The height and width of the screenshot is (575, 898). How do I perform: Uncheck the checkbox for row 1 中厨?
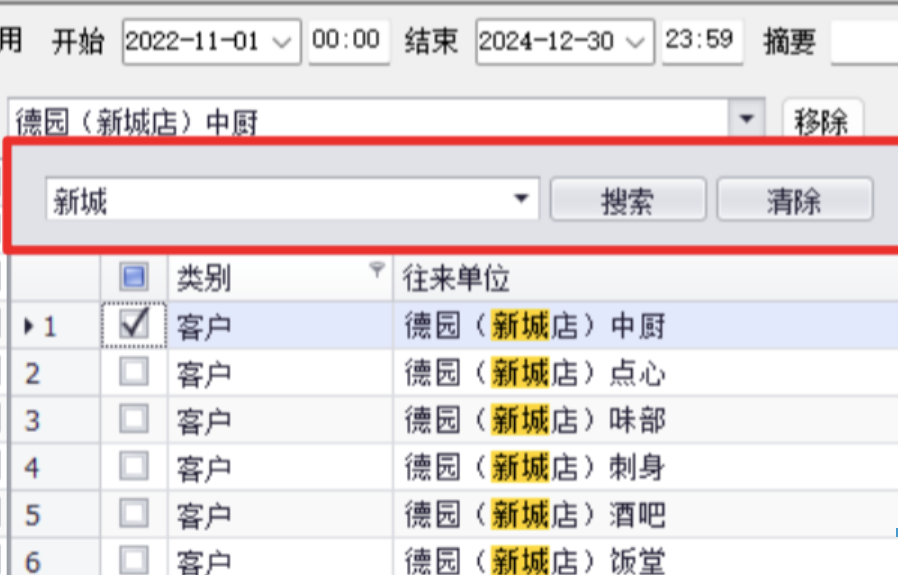(134, 325)
